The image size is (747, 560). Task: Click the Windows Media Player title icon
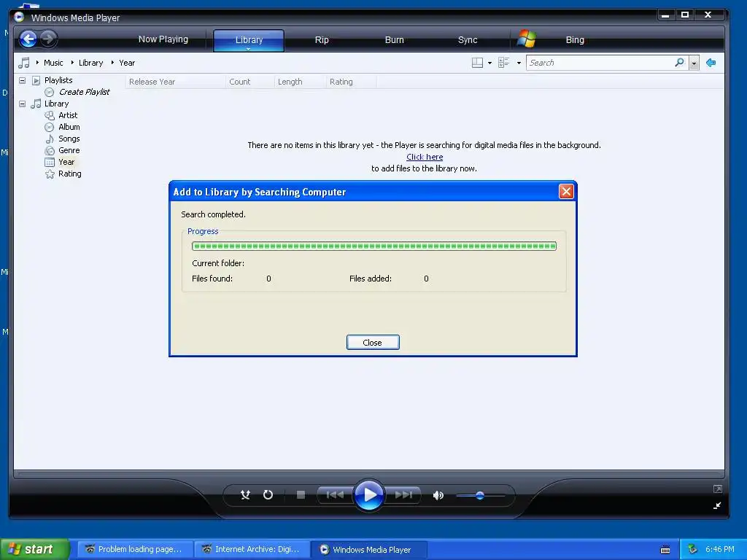point(19,17)
